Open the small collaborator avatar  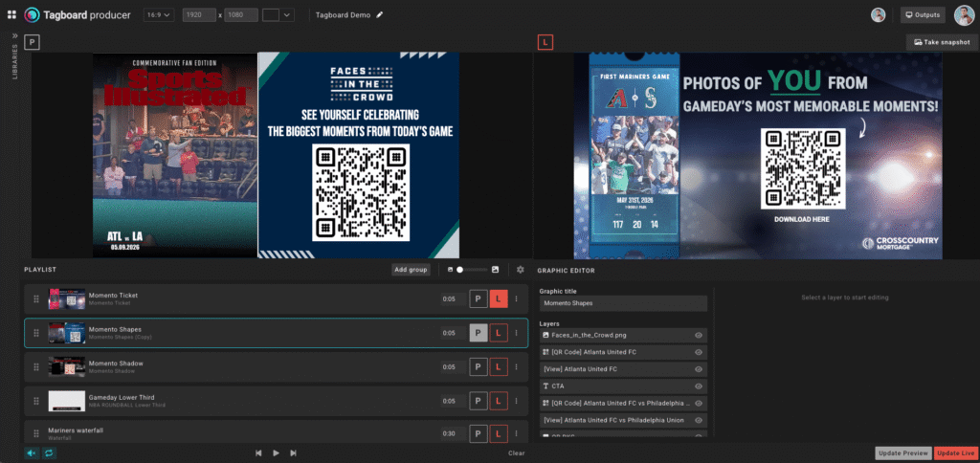tap(879, 15)
